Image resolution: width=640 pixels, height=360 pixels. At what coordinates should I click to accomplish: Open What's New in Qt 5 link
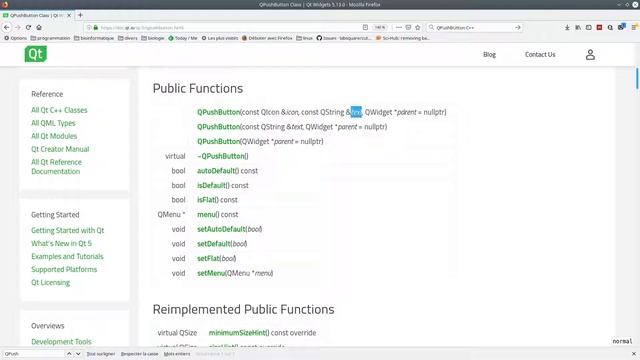[61, 244]
